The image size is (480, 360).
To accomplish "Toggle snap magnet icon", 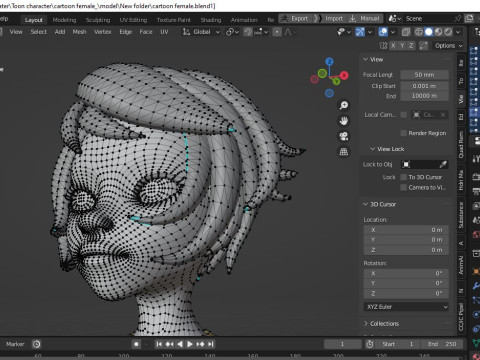I will click(x=248, y=32).
